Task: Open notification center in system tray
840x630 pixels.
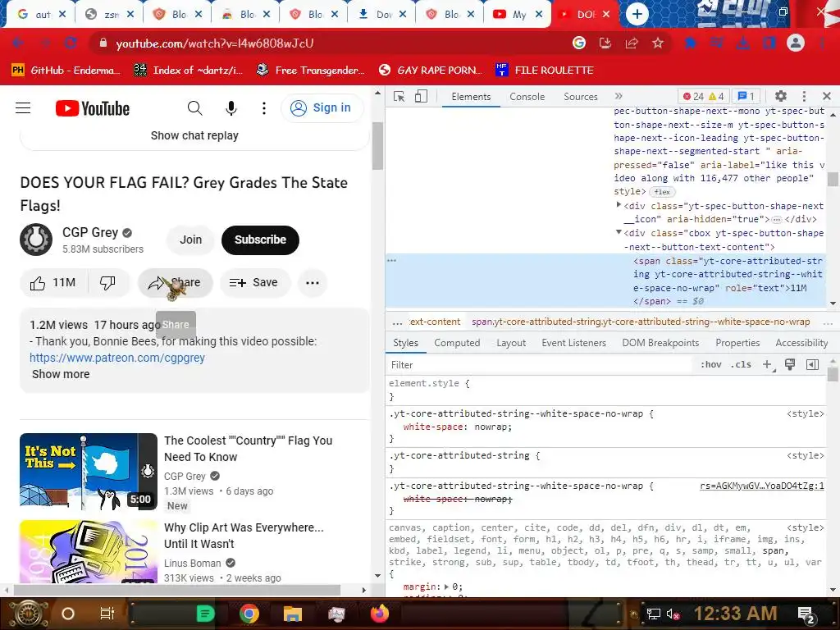Action: [x=806, y=614]
